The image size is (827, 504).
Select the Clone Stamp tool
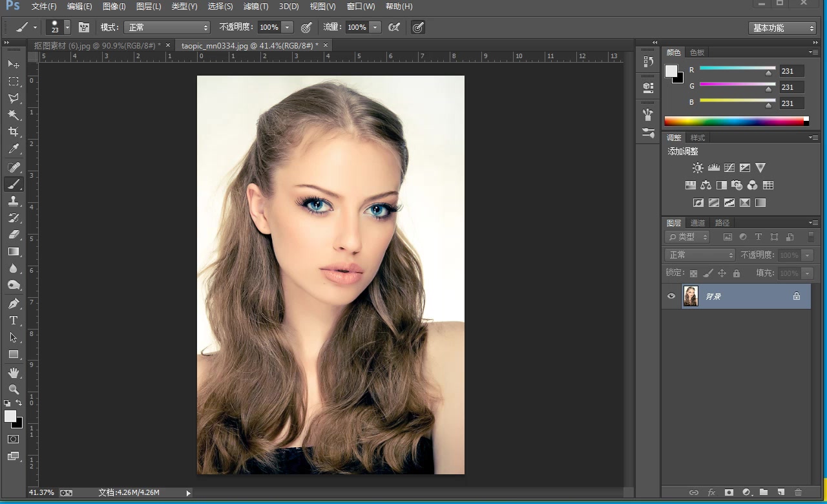click(x=14, y=201)
